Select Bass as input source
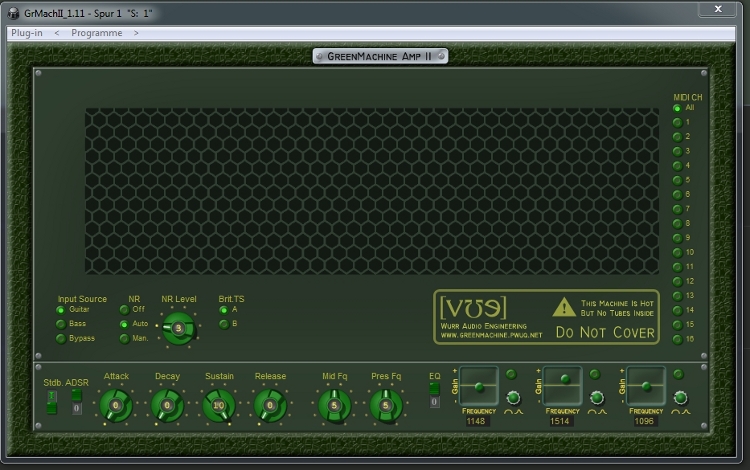 pos(60,324)
